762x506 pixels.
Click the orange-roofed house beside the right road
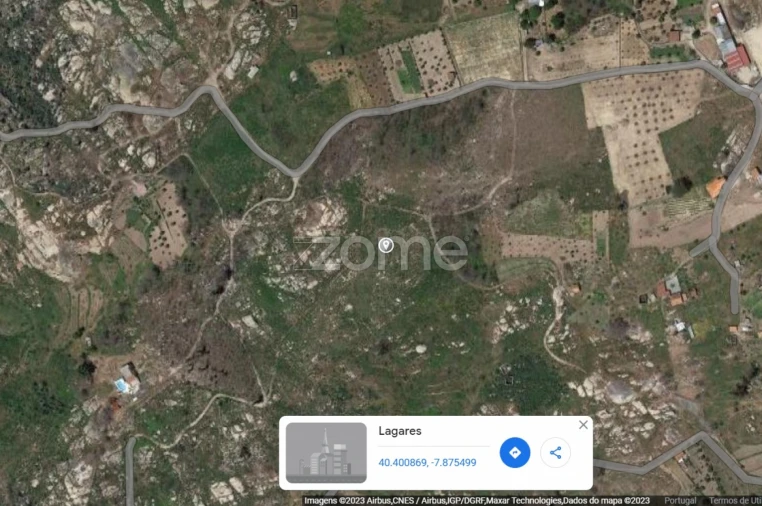point(715,188)
